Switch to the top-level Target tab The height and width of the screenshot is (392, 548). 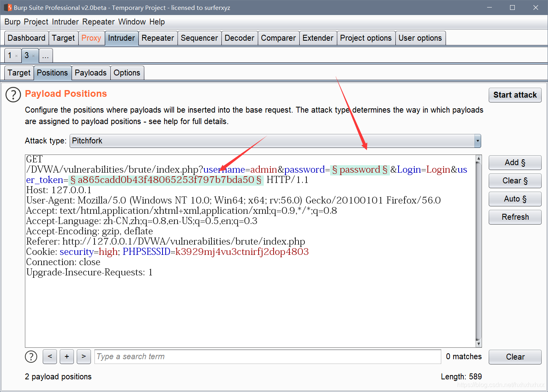63,38
